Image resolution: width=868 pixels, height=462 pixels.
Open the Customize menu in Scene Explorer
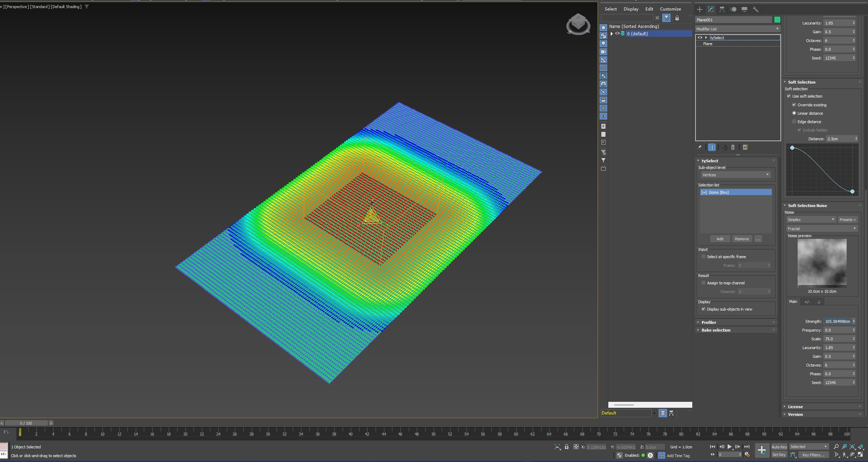point(670,9)
